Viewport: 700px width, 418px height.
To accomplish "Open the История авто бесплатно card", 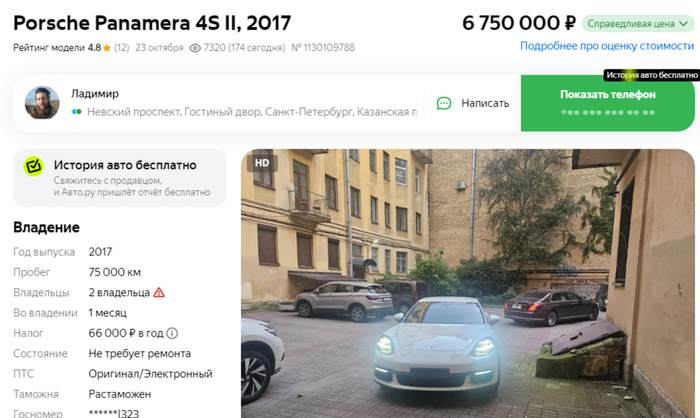I will click(120, 178).
